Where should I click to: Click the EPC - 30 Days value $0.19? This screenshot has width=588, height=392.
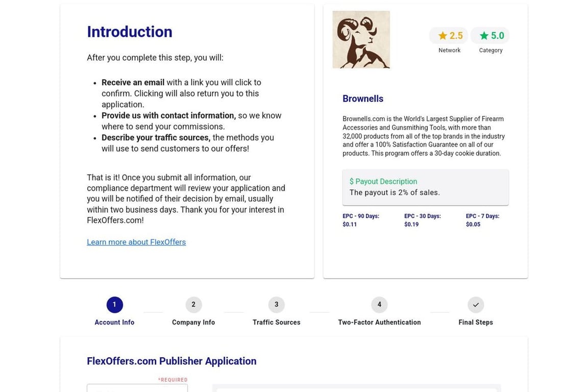click(x=411, y=224)
